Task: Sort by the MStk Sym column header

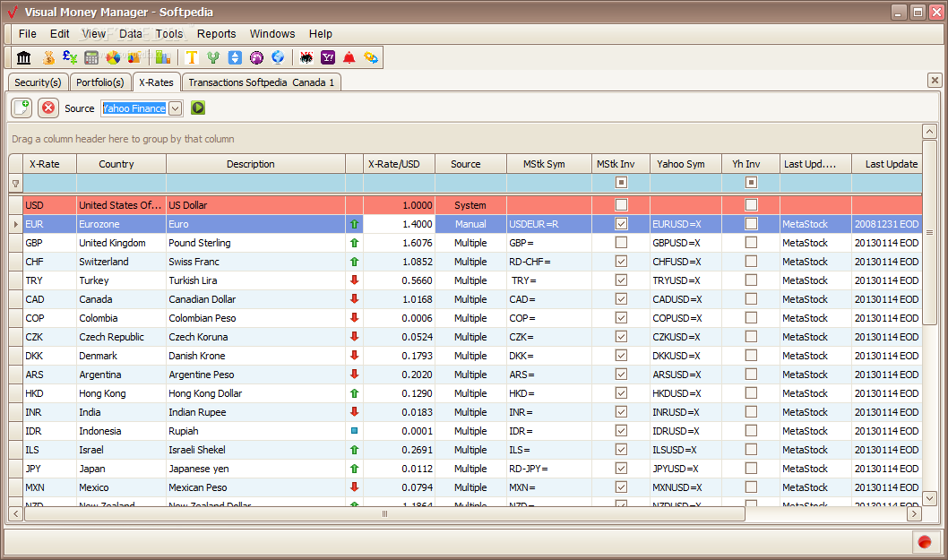Action: [549, 164]
